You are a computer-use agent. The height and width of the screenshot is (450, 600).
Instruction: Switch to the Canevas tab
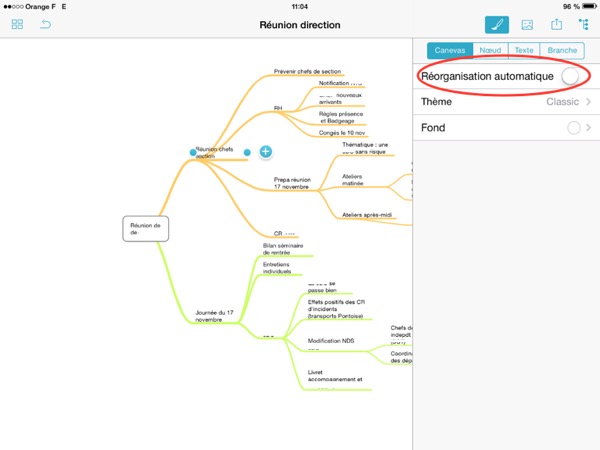446,50
